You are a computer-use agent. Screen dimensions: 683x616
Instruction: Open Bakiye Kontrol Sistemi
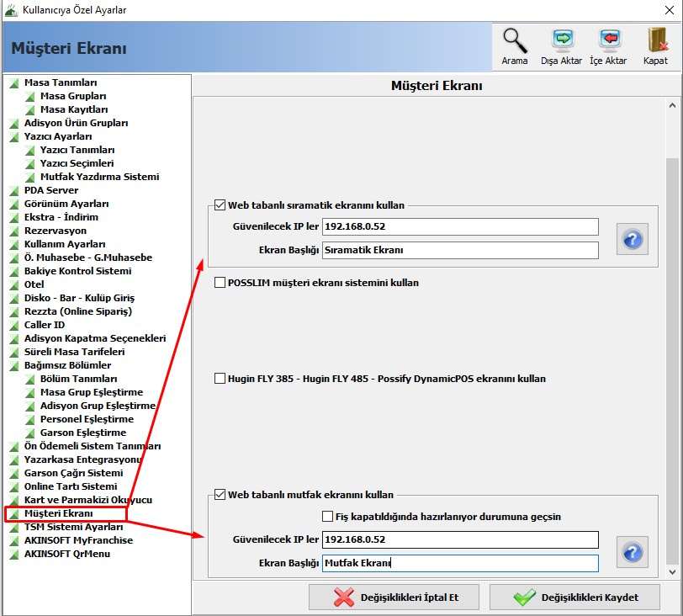[78, 272]
